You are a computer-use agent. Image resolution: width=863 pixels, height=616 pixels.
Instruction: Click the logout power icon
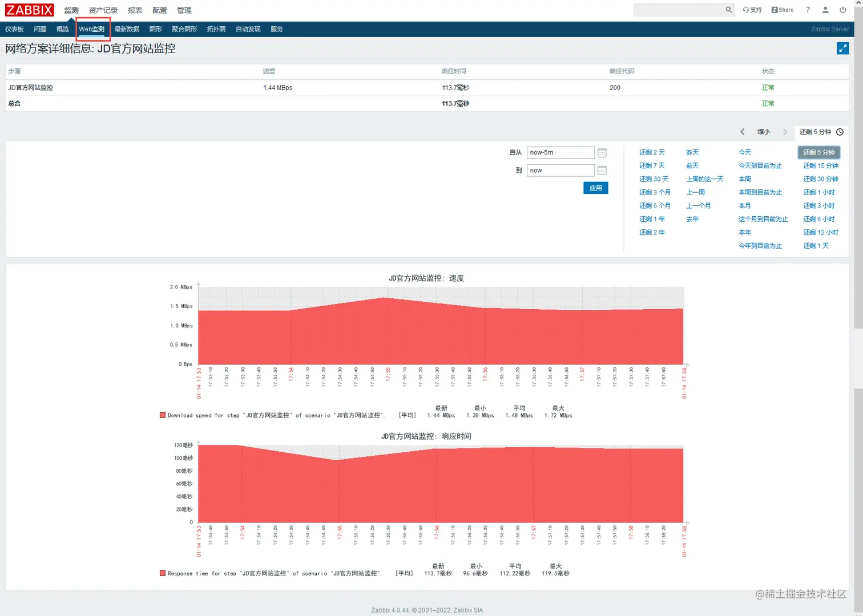842,10
